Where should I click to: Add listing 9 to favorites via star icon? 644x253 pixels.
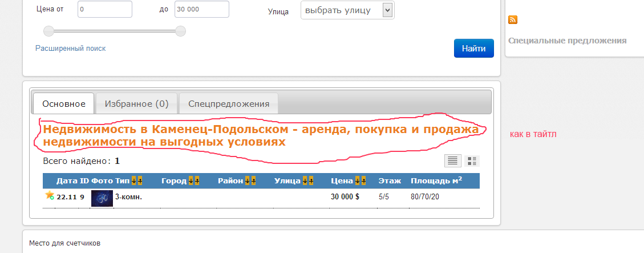pyautogui.click(x=49, y=195)
